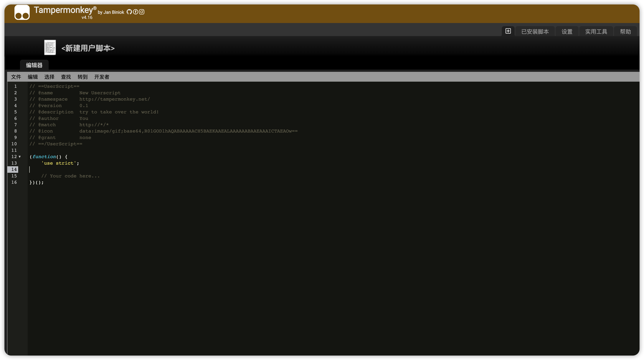Viewport: 644px width, 360px height.
Task: Open the Facebook icon link
Action: tap(136, 12)
